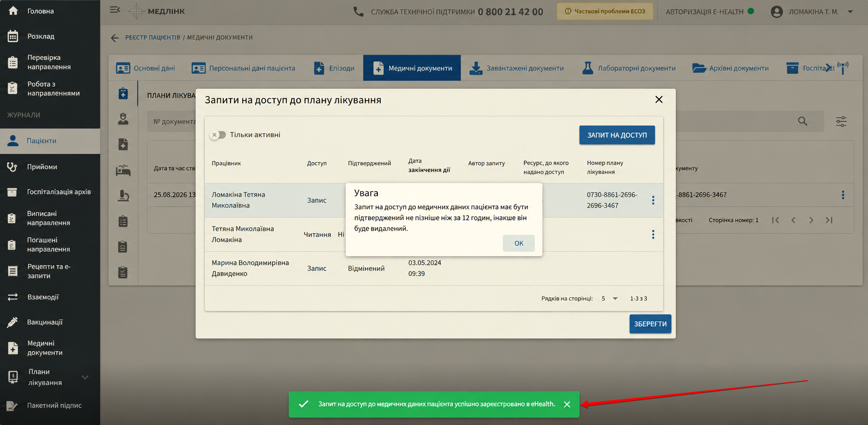This screenshot has width=868, height=425.
Task: Open the filter settings sliders icon
Action: pyautogui.click(x=841, y=121)
